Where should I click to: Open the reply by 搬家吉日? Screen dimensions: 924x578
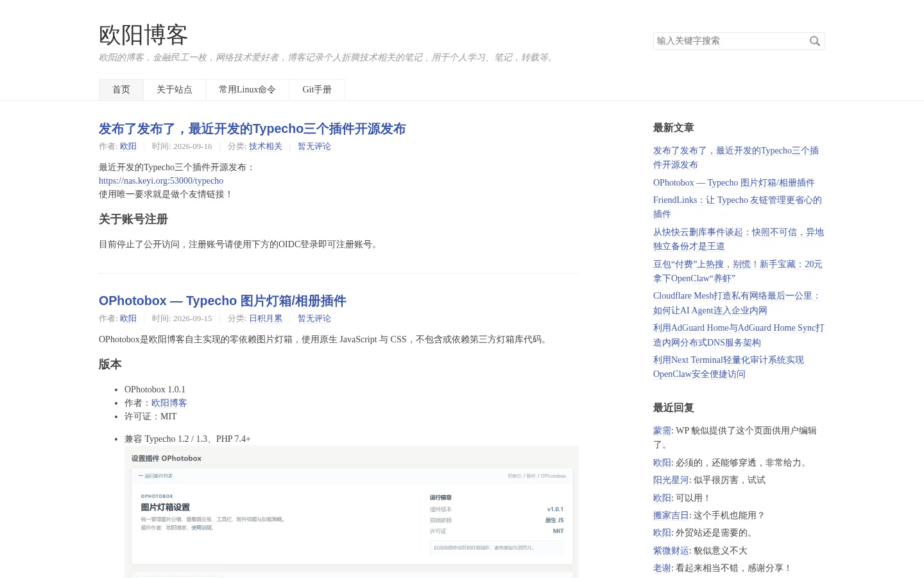pos(671,516)
